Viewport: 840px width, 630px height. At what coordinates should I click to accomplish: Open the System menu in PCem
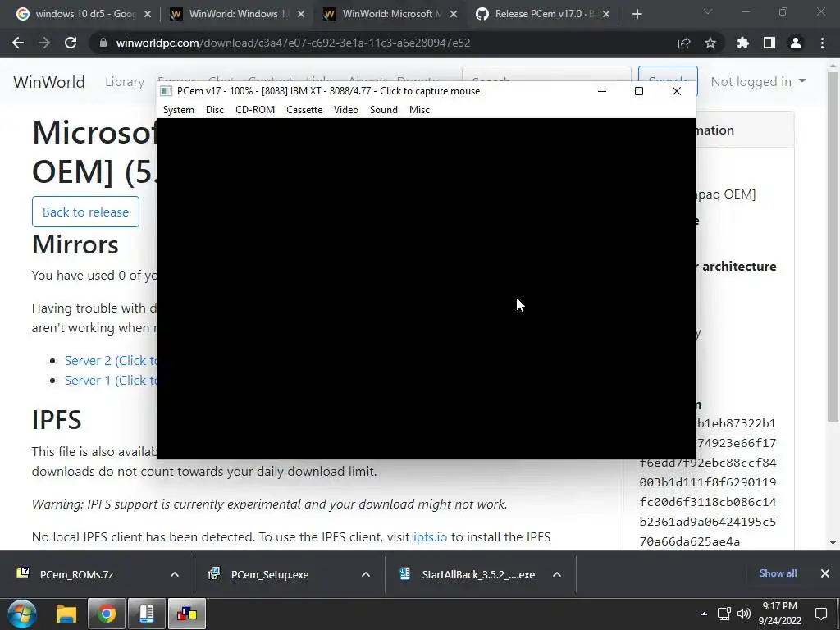click(x=178, y=110)
